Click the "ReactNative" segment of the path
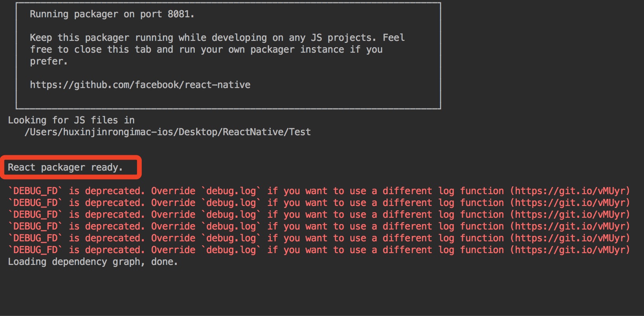This screenshot has height=316, width=644. click(x=253, y=132)
